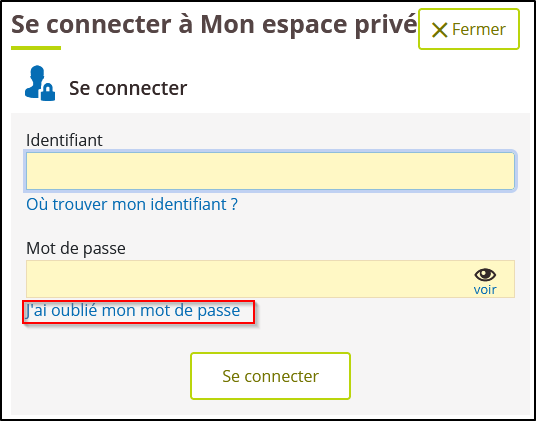Click the blue user-with-padlock icon
The image size is (536, 421).
click(40, 83)
